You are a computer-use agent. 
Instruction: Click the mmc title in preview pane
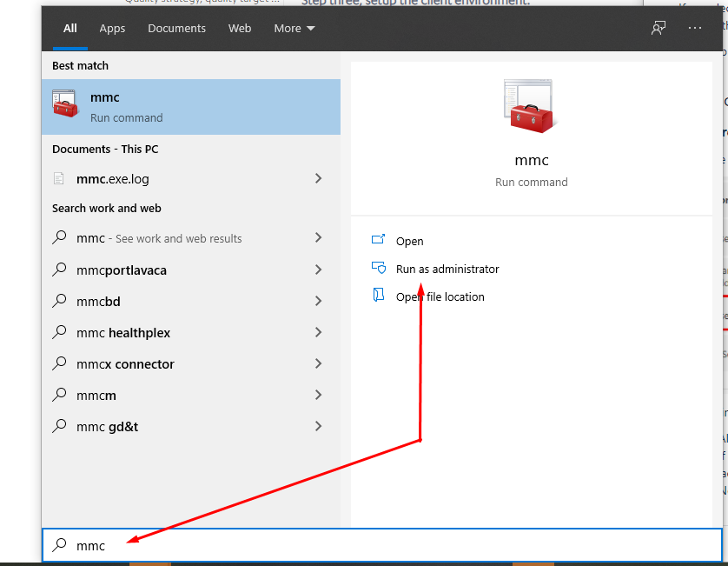pos(532,160)
